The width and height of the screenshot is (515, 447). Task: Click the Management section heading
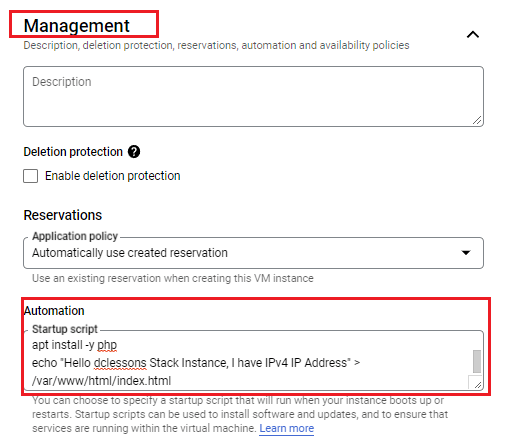(77, 26)
